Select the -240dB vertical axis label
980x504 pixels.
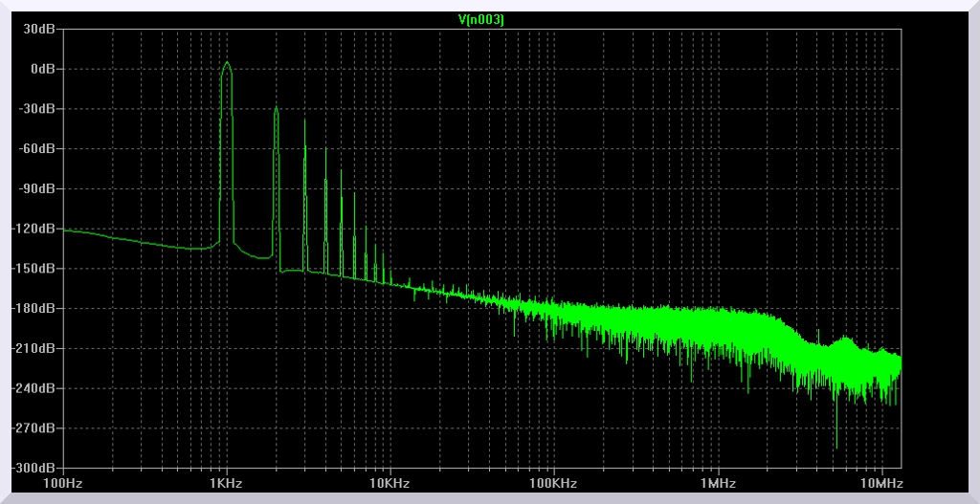(37, 388)
